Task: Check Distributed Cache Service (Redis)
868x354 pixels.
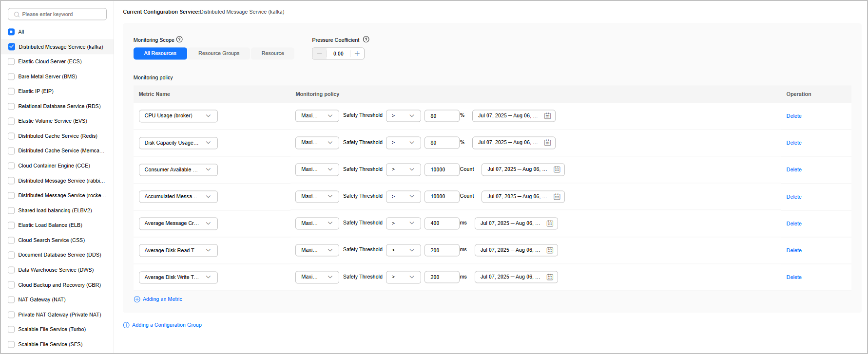Action: pyautogui.click(x=11, y=136)
